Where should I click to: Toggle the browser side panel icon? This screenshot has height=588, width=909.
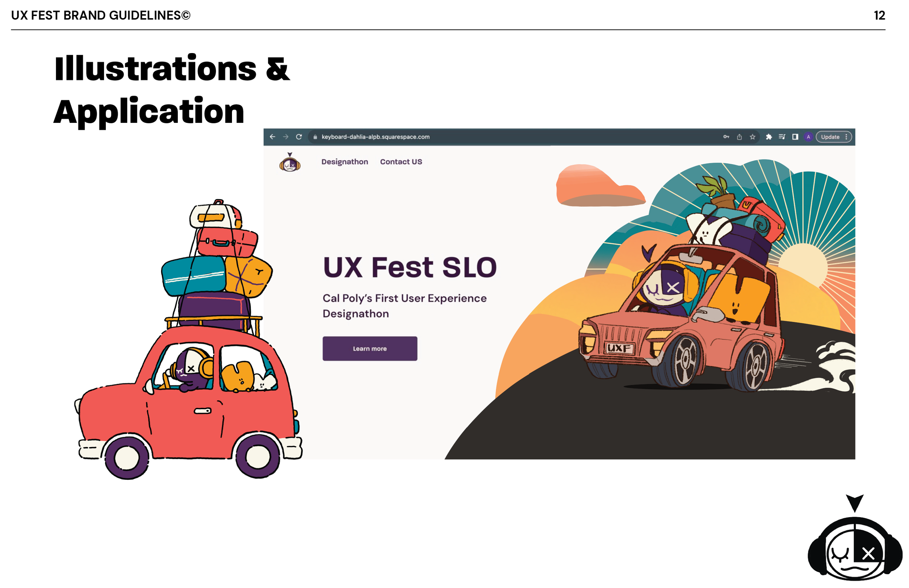coord(795,137)
